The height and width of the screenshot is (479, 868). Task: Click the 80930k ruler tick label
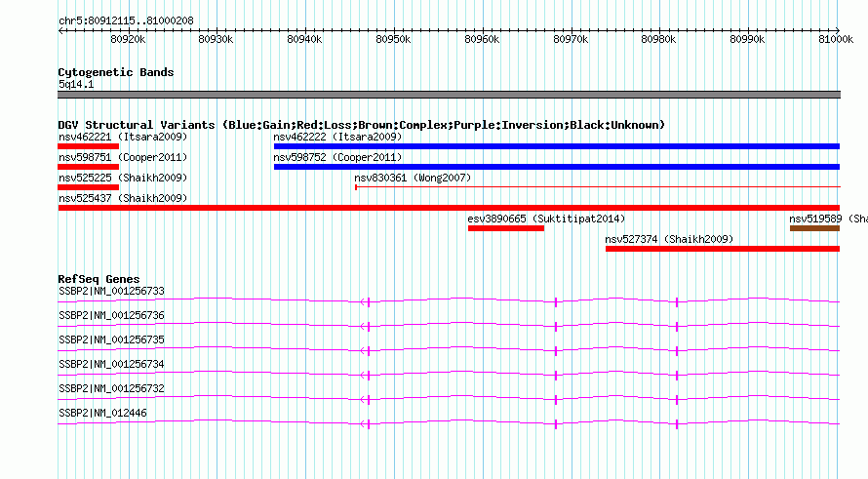tap(216, 39)
